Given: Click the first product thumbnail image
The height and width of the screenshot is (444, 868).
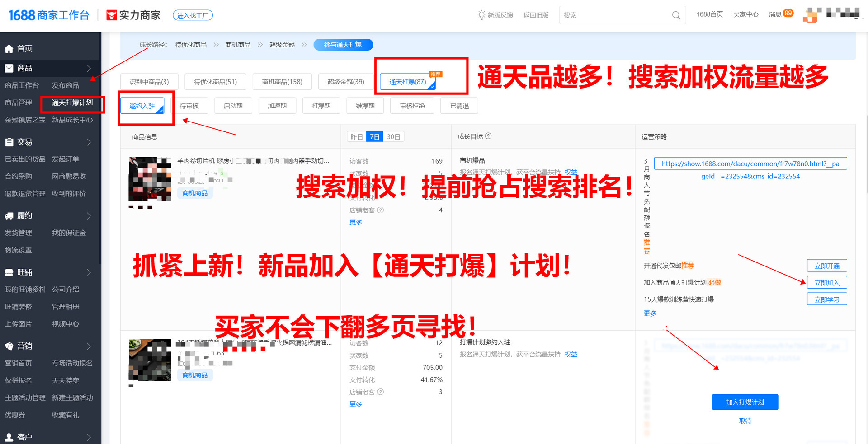Looking at the screenshot, I should click(150, 179).
